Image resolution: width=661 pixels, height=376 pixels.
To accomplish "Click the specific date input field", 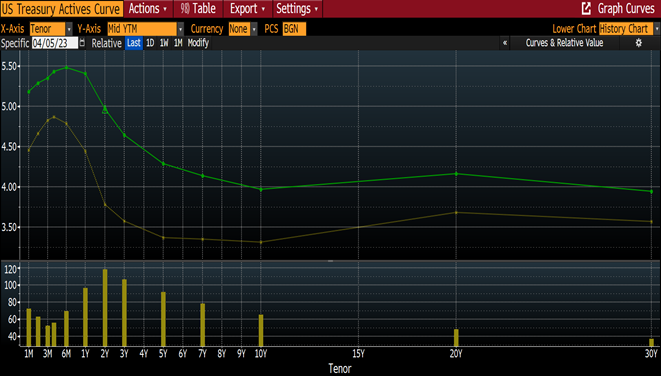I will [x=55, y=43].
